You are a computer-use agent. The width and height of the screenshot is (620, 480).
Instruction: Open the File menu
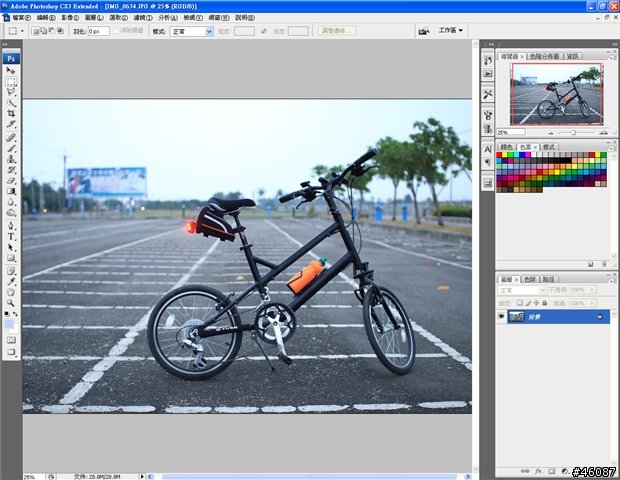(21, 18)
